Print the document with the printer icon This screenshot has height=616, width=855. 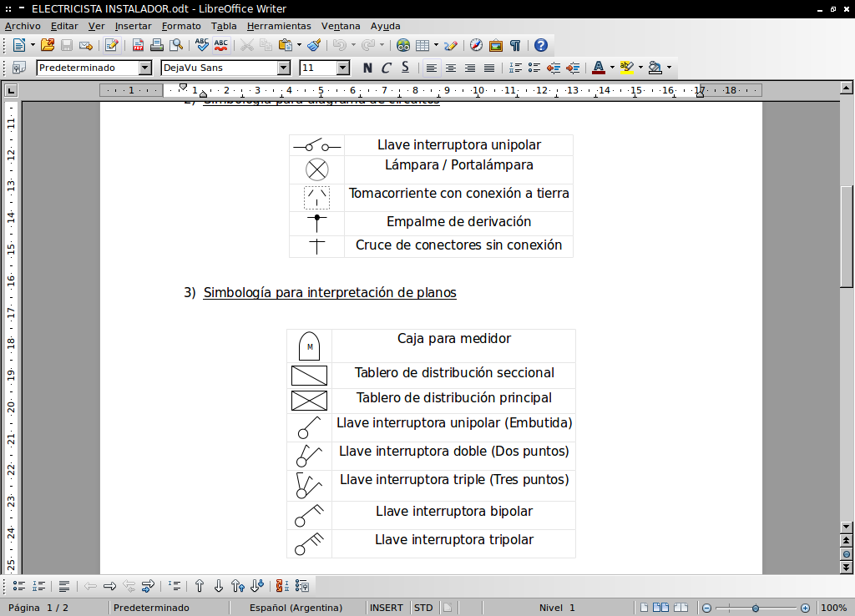coord(157,45)
